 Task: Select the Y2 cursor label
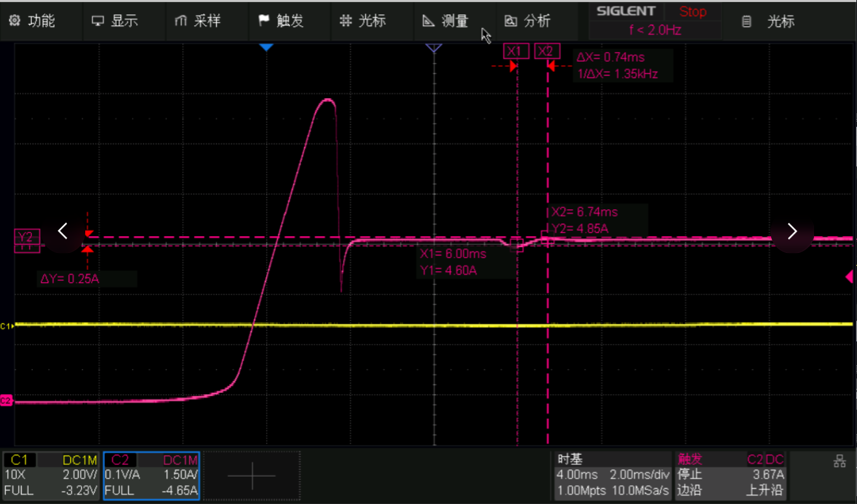tap(27, 237)
